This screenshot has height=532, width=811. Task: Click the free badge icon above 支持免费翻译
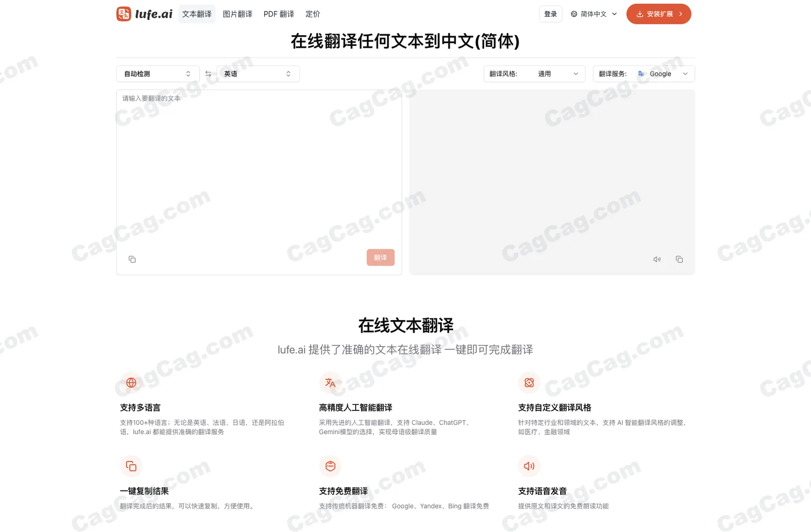(x=330, y=466)
